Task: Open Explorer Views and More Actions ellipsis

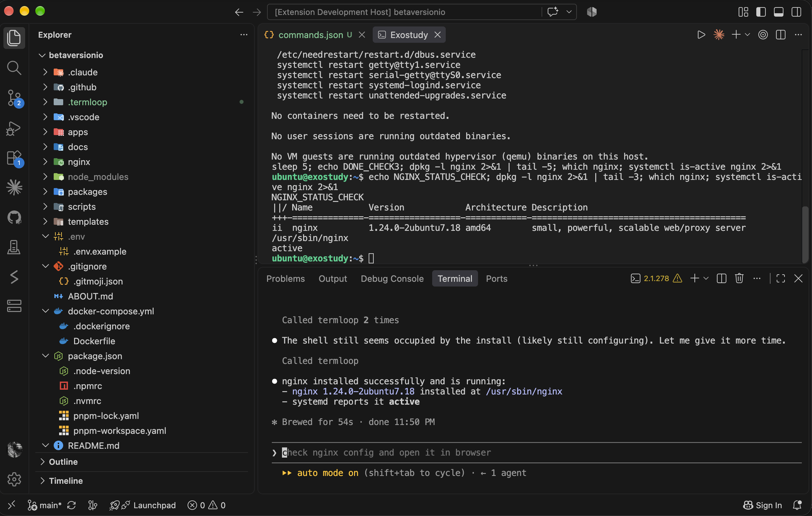Action: pyautogui.click(x=244, y=35)
